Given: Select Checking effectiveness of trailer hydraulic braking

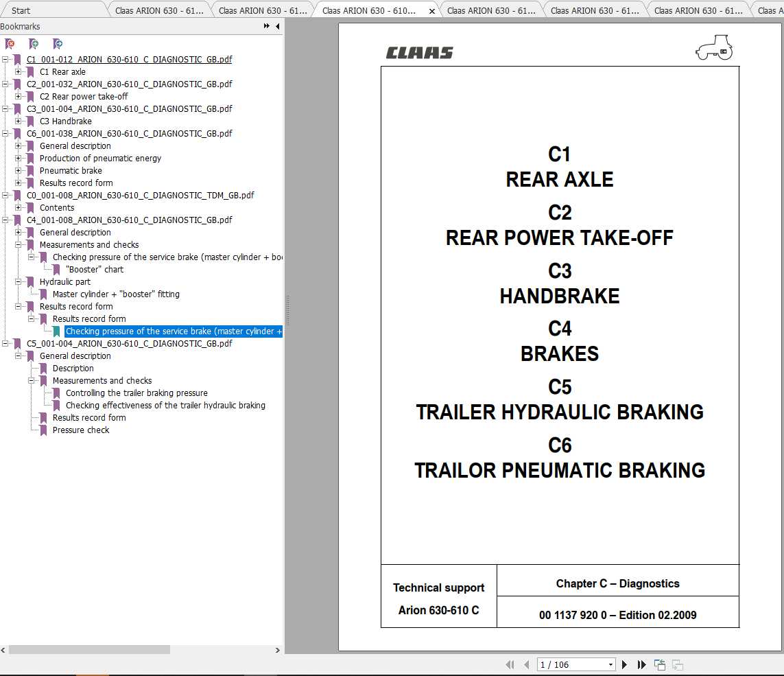Looking at the screenshot, I should [165, 406].
